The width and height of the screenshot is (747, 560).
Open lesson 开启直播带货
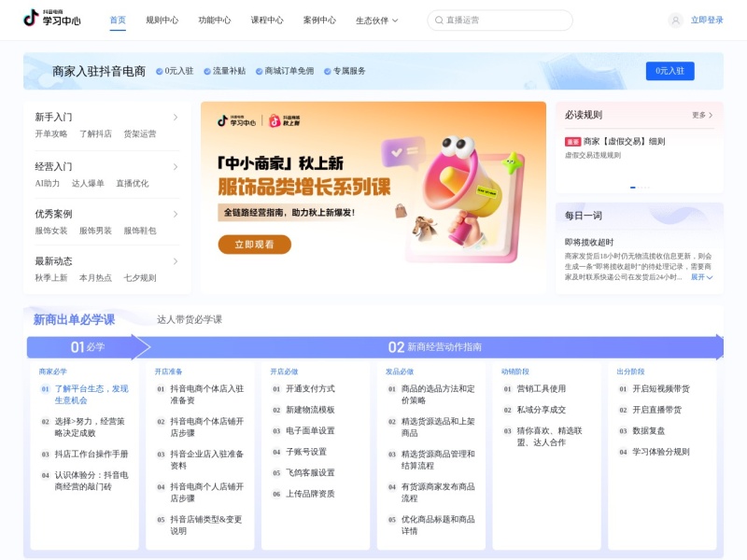pos(656,410)
